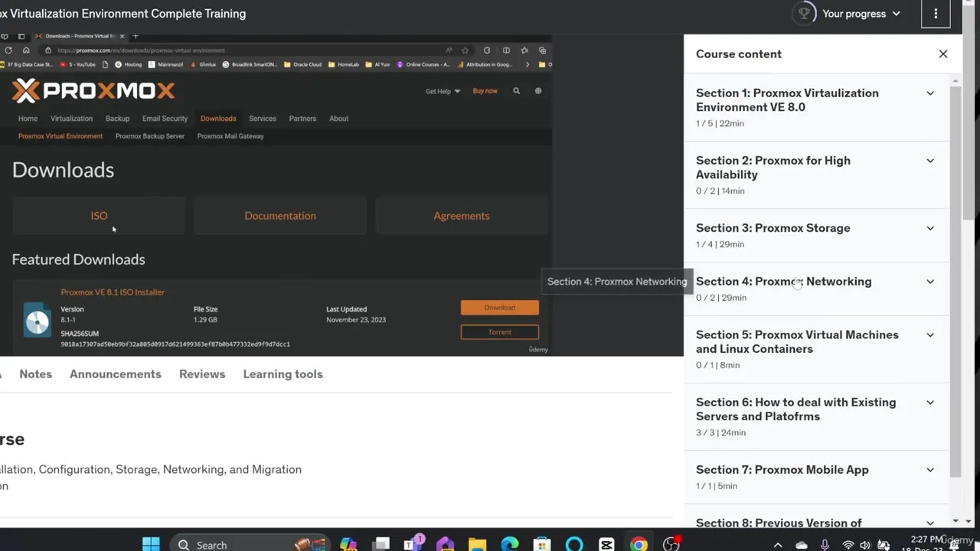Open Microsoft Store from taskbar
This screenshot has width=980, height=551.
542,545
